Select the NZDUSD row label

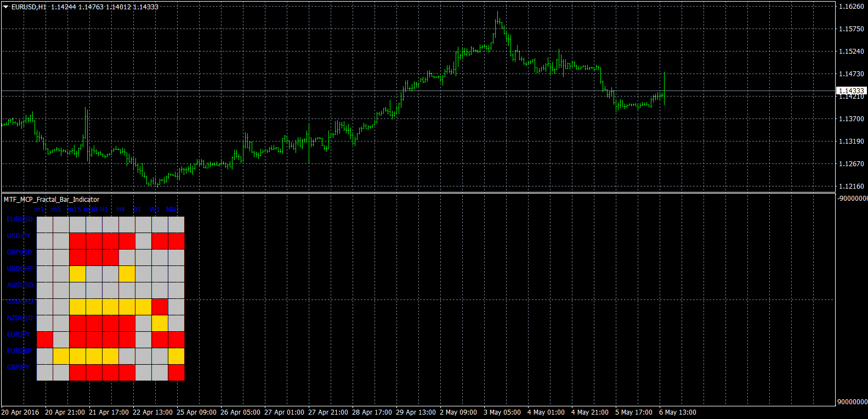pos(20,318)
